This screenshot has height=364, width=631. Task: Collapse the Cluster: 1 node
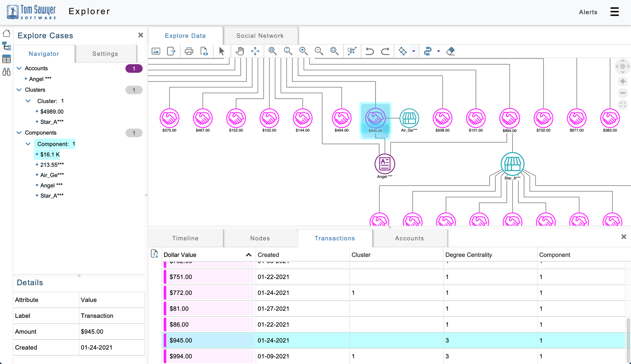(x=28, y=101)
